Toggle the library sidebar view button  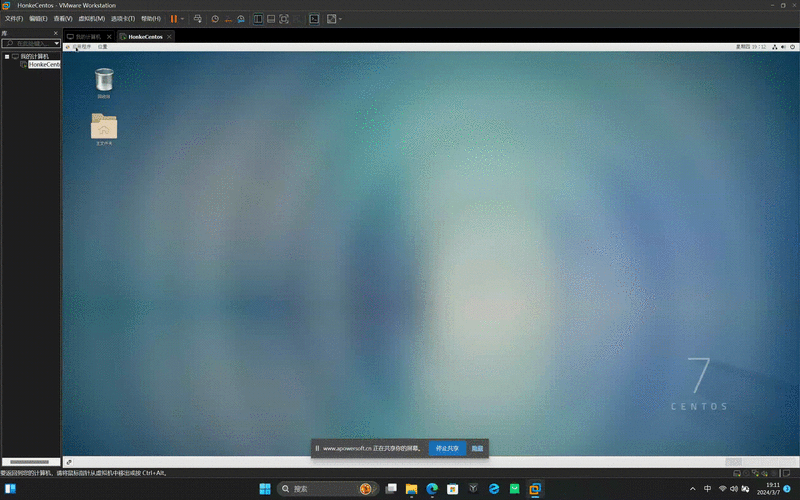(x=258, y=19)
